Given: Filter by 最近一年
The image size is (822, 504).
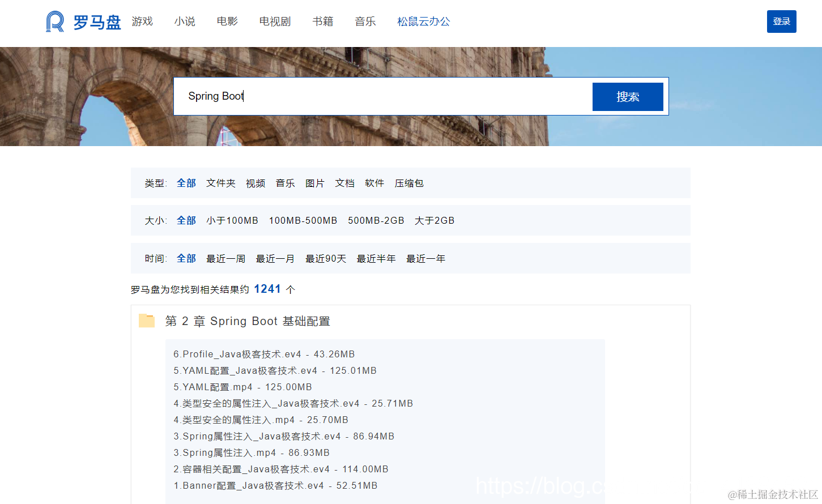Looking at the screenshot, I should [x=426, y=258].
